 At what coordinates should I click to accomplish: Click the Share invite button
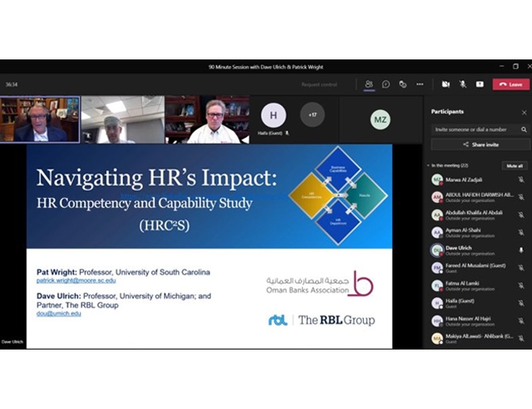(x=480, y=144)
